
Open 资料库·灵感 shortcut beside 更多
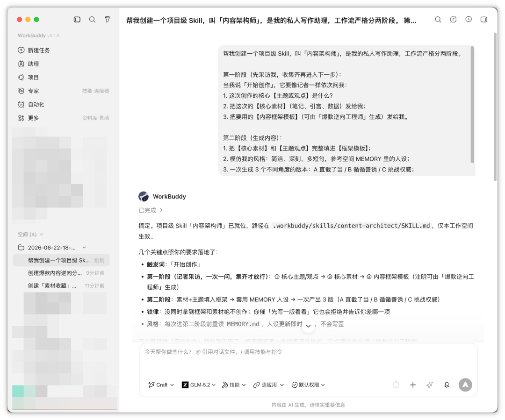click(x=95, y=118)
